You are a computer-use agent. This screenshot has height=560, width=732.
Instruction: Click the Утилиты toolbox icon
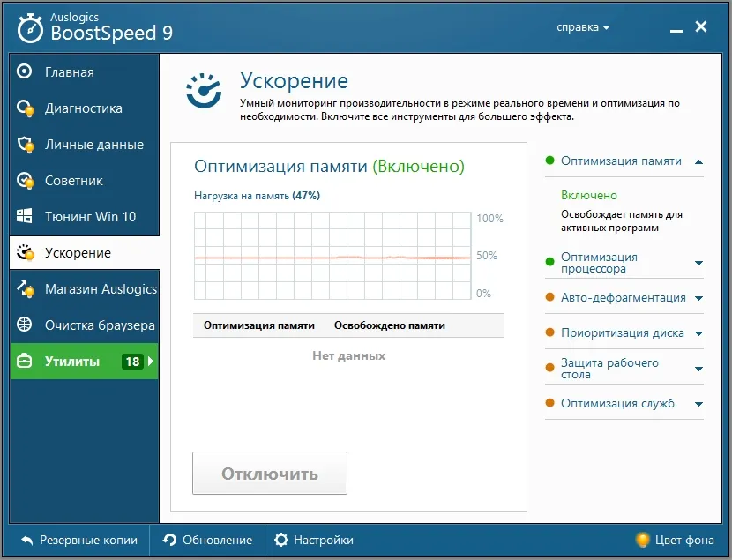click(x=25, y=361)
